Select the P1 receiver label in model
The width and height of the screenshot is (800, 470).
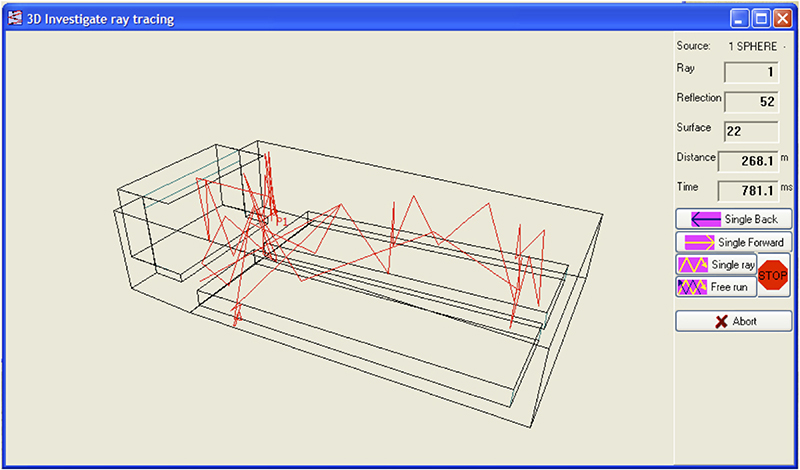282,221
